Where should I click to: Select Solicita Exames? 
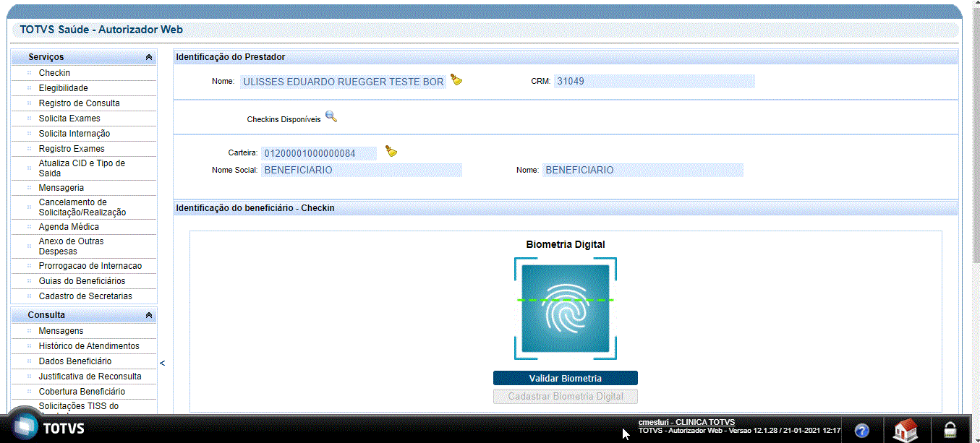click(x=69, y=119)
